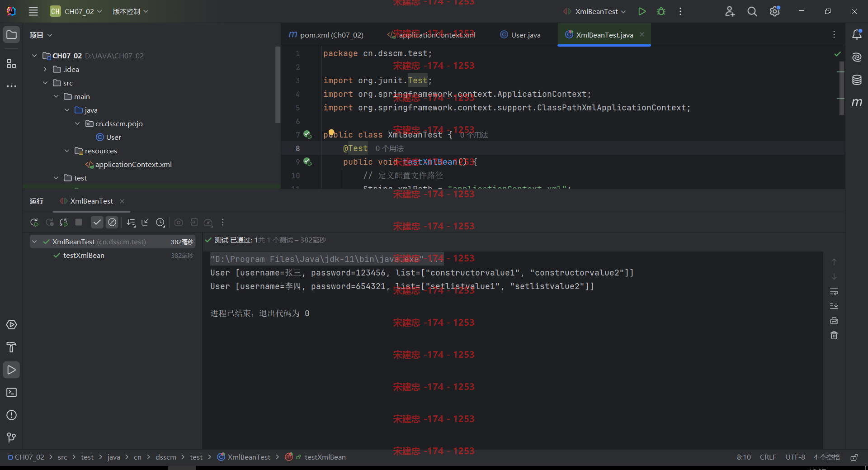Open the Structure tool window icon

click(x=11, y=64)
